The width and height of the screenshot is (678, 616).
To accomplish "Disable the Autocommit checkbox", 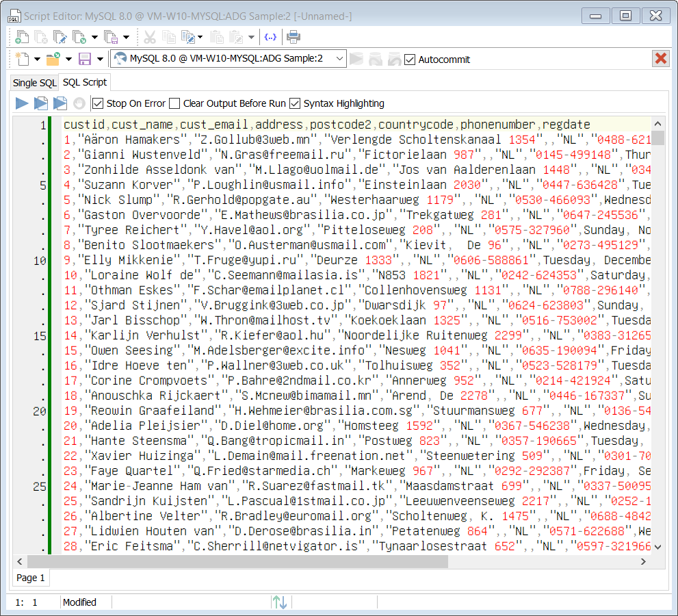I will pos(410,60).
